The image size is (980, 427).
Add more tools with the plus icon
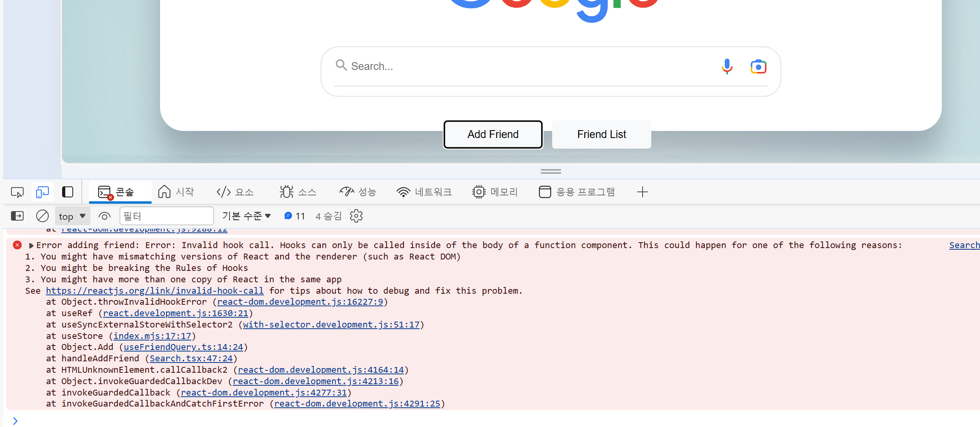coord(642,192)
